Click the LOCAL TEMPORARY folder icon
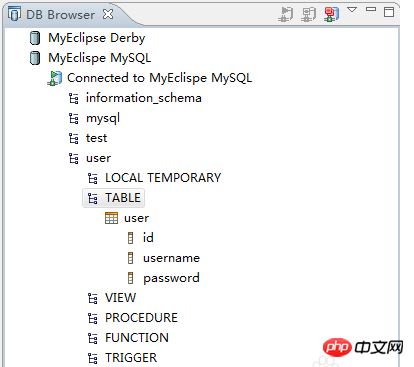The width and height of the screenshot is (414, 367). 93,178
